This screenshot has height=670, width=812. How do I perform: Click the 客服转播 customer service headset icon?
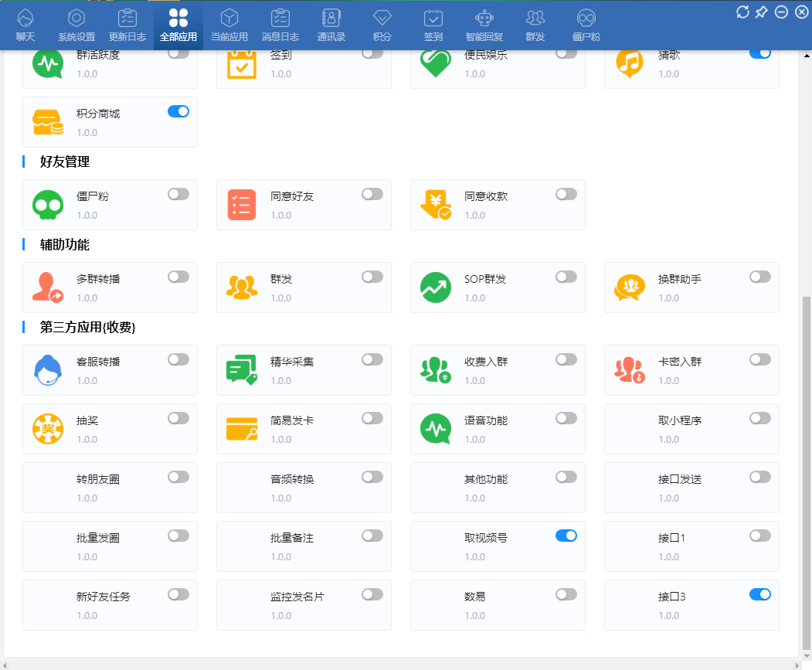coord(47,370)
